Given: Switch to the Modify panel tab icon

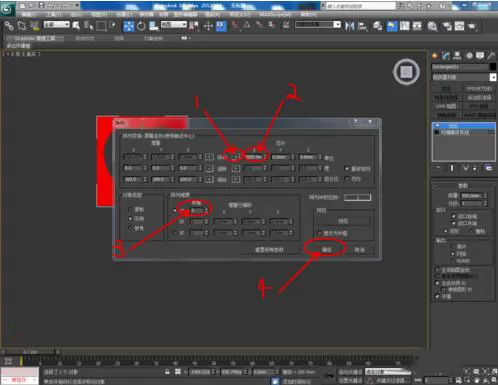Looking at the screenshot, I should 446,56.
